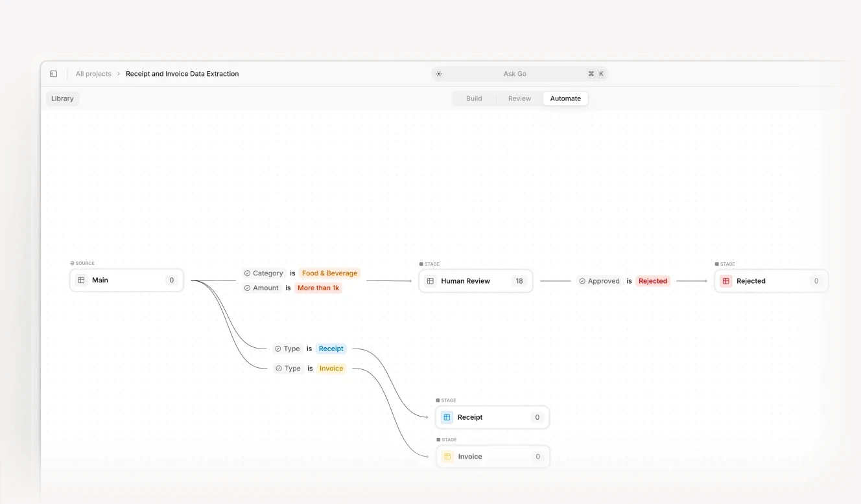This screenshot has width=861, height=504.
Task: Switch to the Build tab
Action: coord(474,98)
